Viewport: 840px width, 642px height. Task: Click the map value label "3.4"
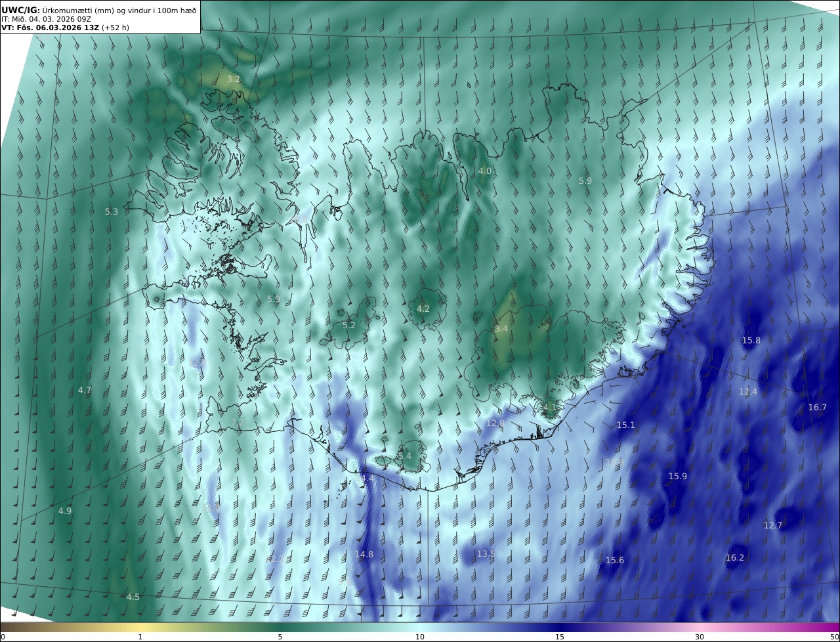coord(501,329)
